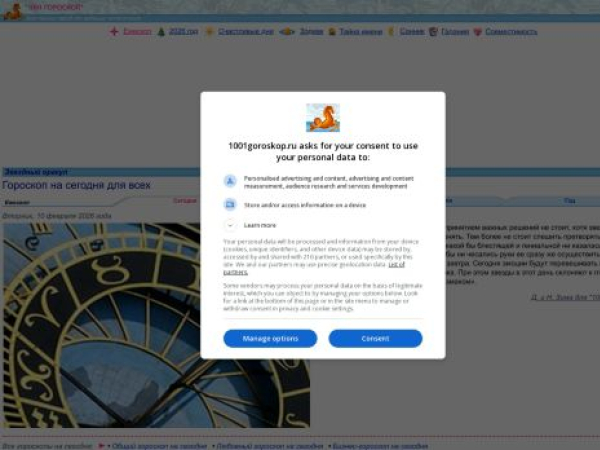Viewport: 600px width, 450px height.
Task: Click the store information device icon
Action: click(230, 205)
